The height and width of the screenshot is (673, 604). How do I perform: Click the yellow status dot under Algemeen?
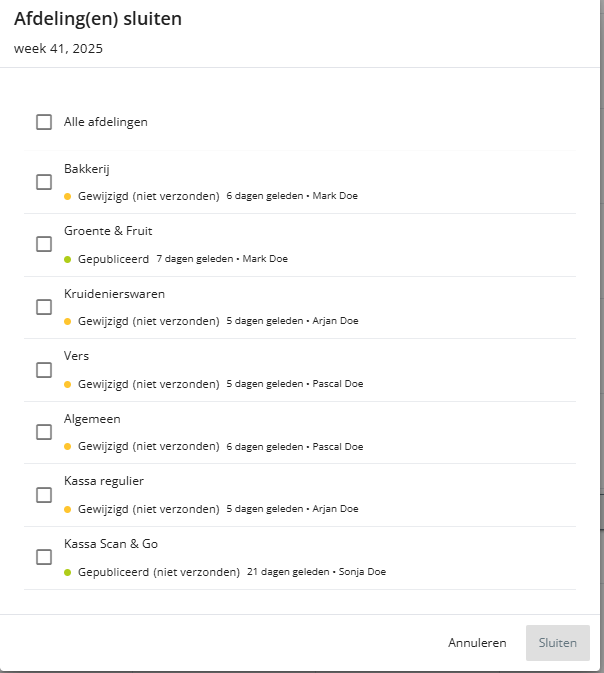(68, 447)
